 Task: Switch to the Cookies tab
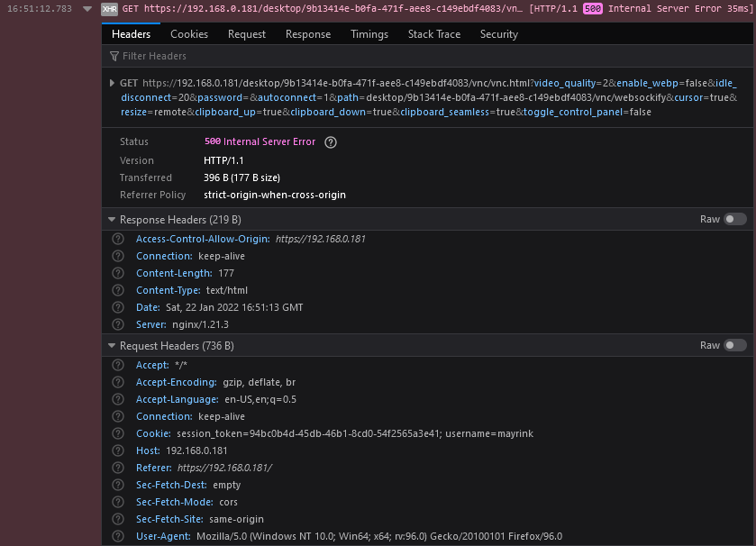tap(188, 33)
